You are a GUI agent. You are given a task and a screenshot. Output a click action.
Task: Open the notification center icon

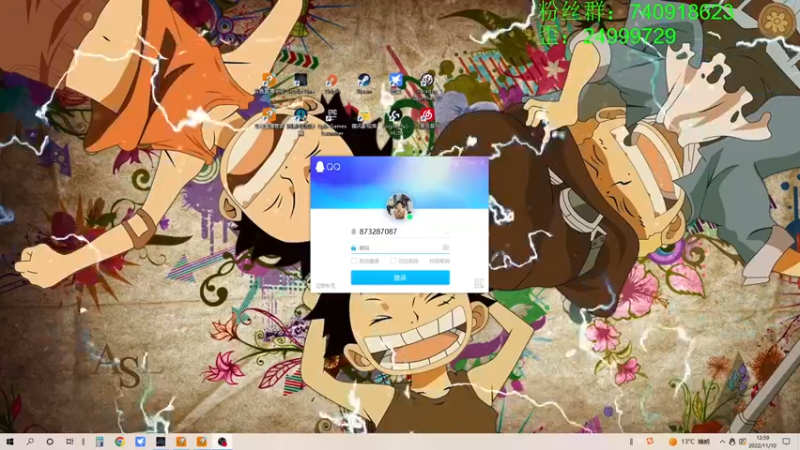(x=787, y=441)
